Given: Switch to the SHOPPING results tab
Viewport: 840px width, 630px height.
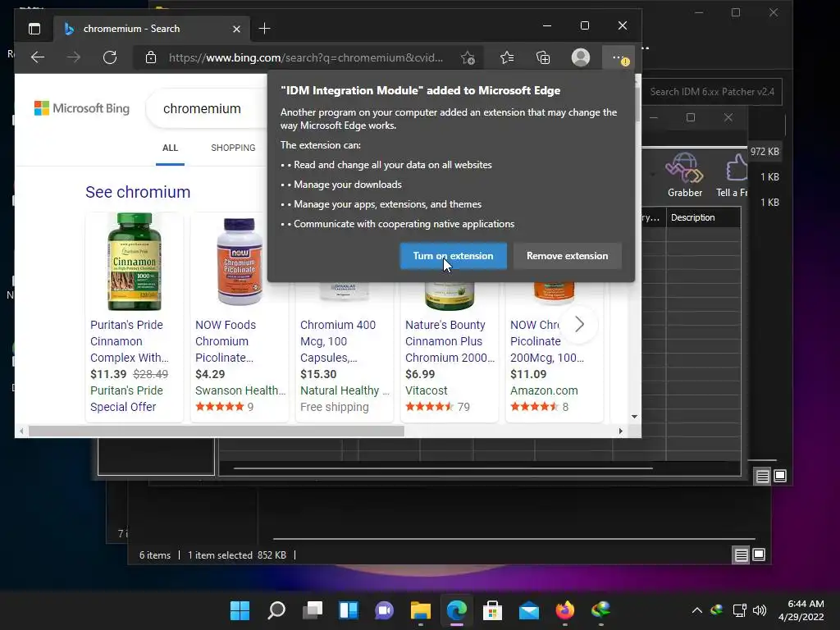Looking at the screenshot, I should click(233, 148).
